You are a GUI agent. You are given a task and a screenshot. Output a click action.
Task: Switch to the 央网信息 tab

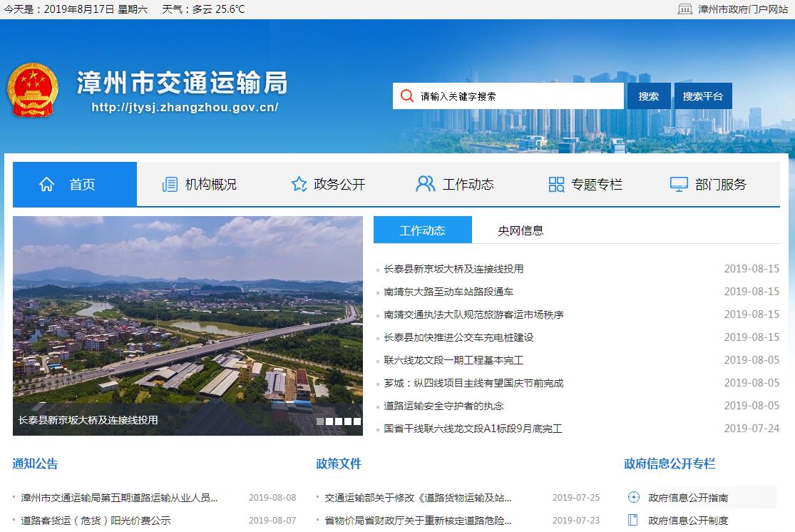pyautogui.click(x=520, y=230)
